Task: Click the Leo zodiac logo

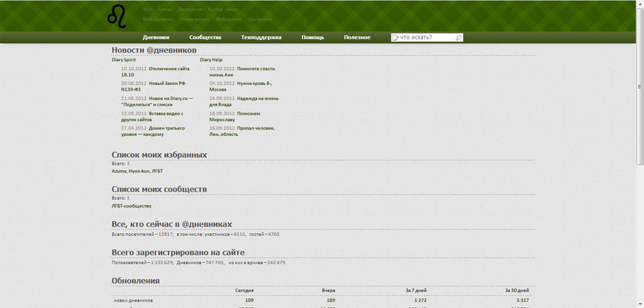Action: click(x=117, y=17)
